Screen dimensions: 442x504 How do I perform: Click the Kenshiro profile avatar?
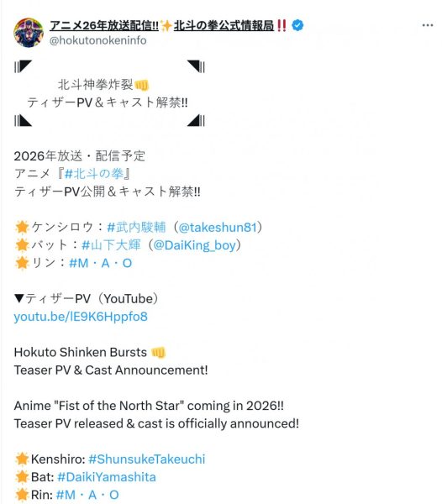pyautogui.click(x=29, y=33)
